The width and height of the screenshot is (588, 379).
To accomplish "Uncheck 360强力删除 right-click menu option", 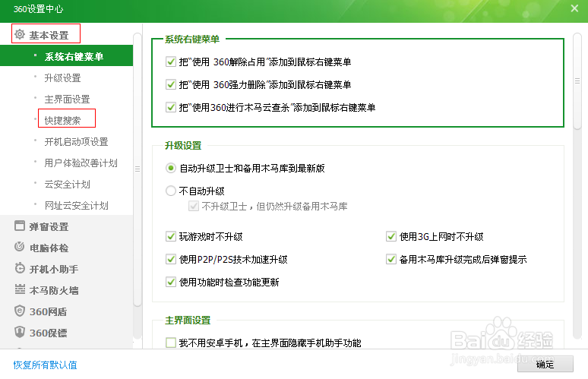I will [171, 85].
